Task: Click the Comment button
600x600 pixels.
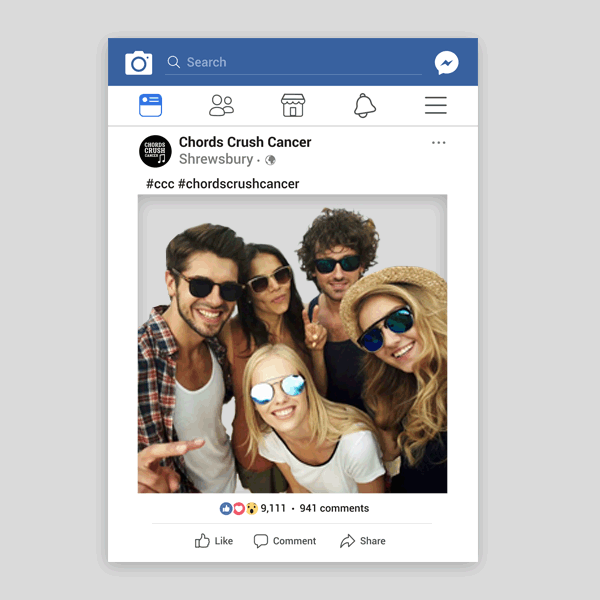Action: (285, 541)
